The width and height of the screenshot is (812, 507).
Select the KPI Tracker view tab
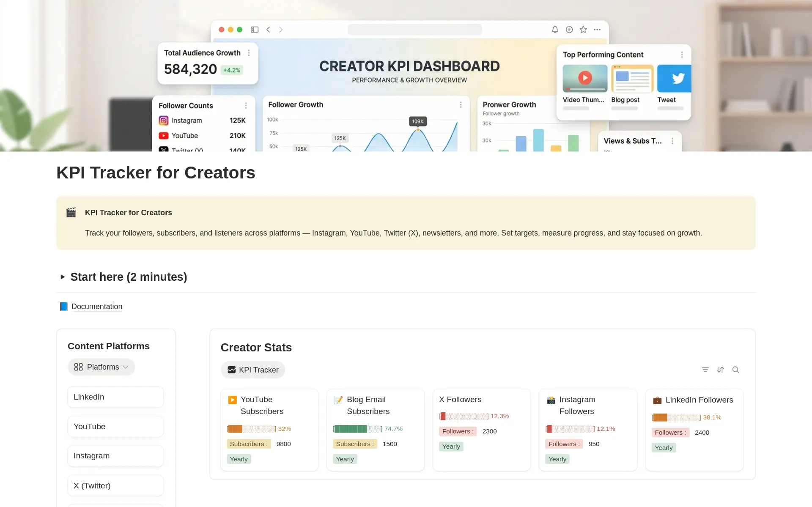click(x=253, y=370)
